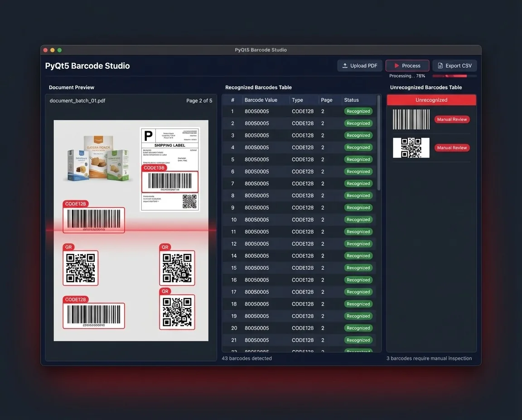Click Recognized badge in row 5
This screenshot has height=420, width=522.
coord(358,159)
